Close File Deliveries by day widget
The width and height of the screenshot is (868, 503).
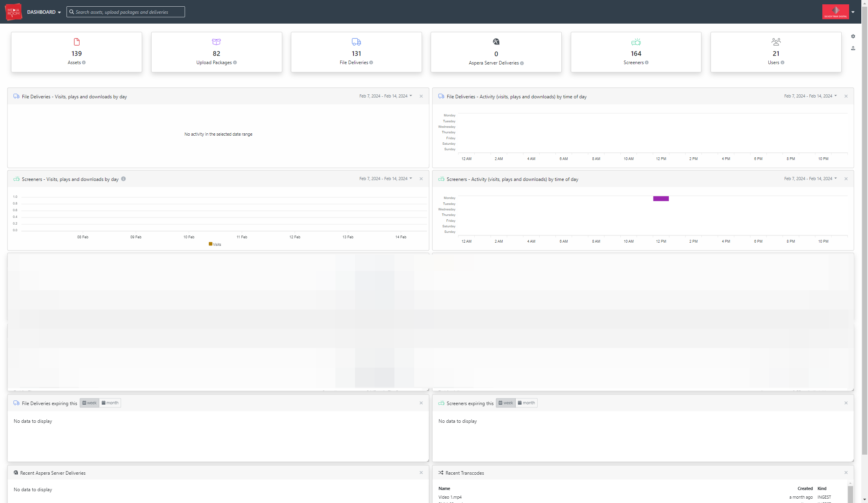[x=421, y=96]
